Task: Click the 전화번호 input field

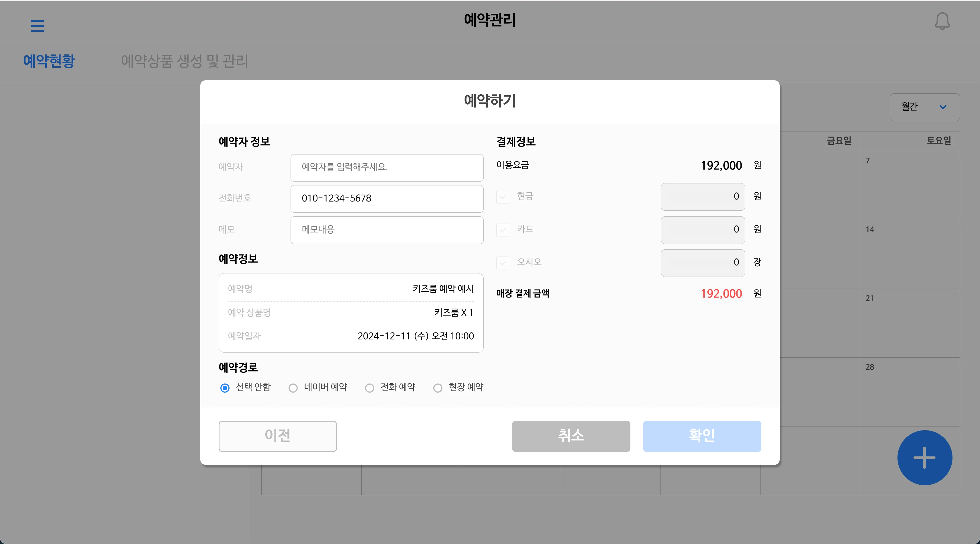Action: click(x=387, y=199)
